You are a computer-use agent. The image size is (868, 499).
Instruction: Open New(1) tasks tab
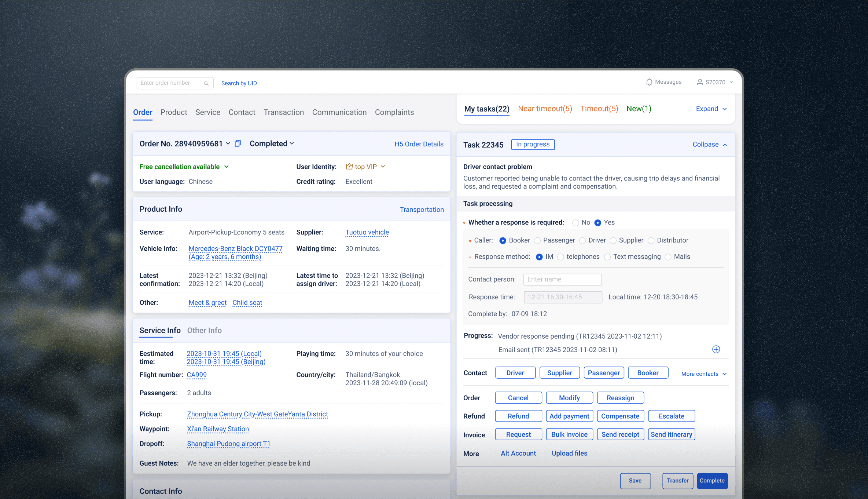639,109
